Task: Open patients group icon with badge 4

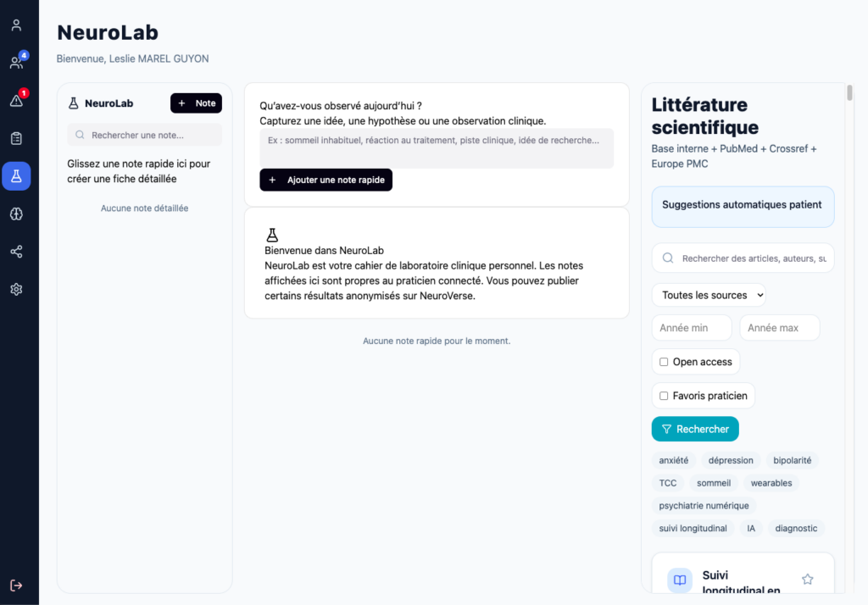Action: (16, 63)
